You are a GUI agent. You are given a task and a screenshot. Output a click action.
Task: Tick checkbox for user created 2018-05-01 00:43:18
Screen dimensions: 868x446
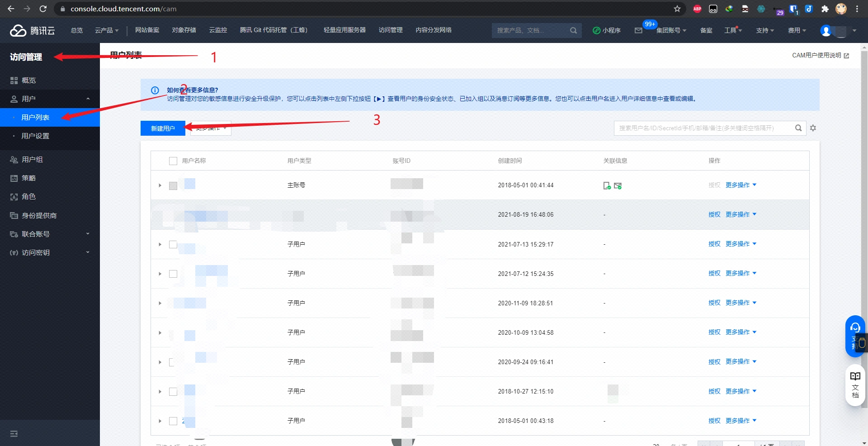(x=173, y=421)
